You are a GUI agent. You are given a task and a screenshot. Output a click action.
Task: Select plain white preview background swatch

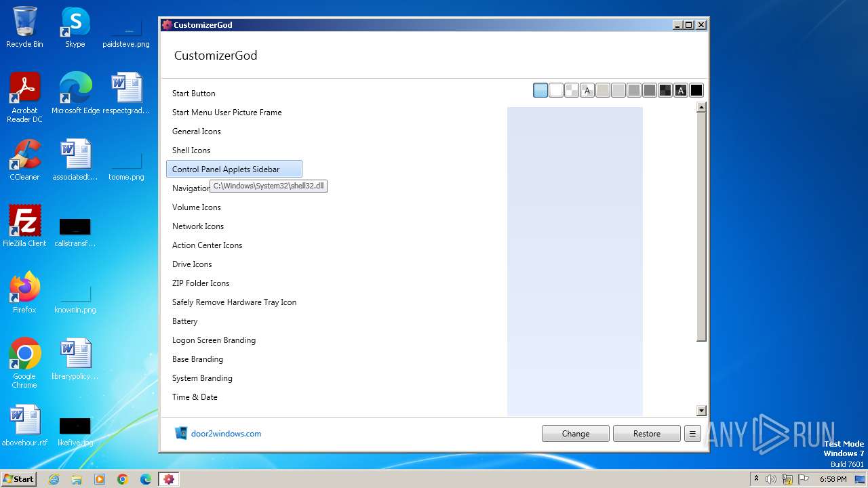[556, 90]
